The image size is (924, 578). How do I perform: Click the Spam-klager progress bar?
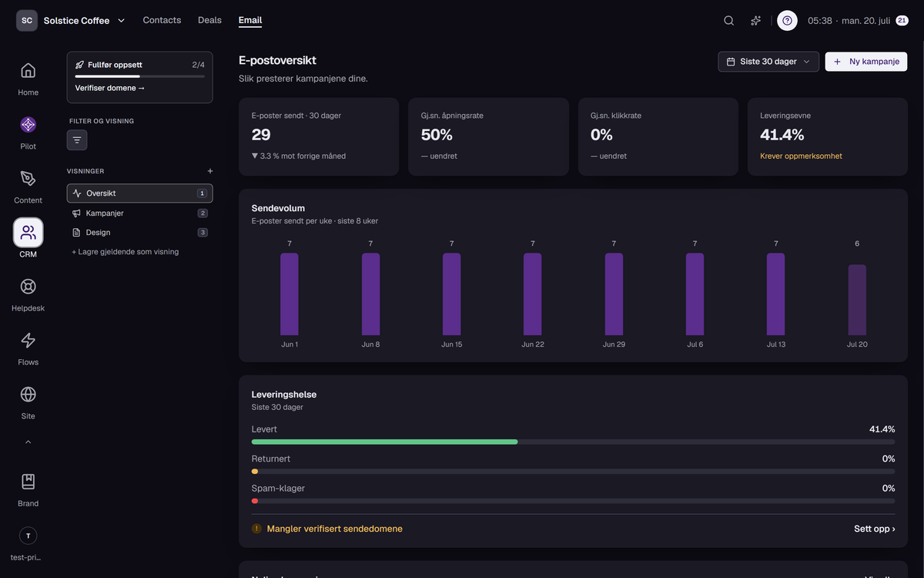point(573,501)
